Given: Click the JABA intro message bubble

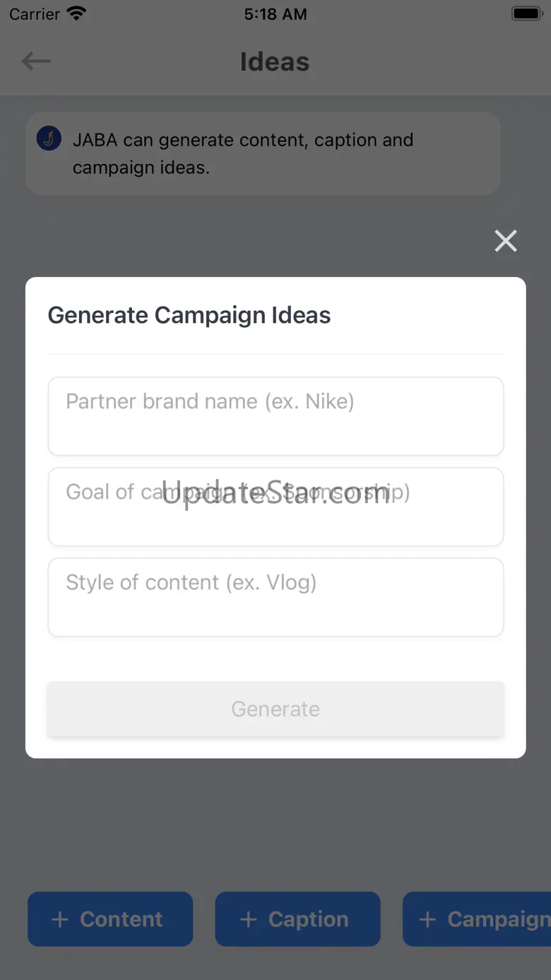Looking at the screenshot, I should (x=263, y=153).
